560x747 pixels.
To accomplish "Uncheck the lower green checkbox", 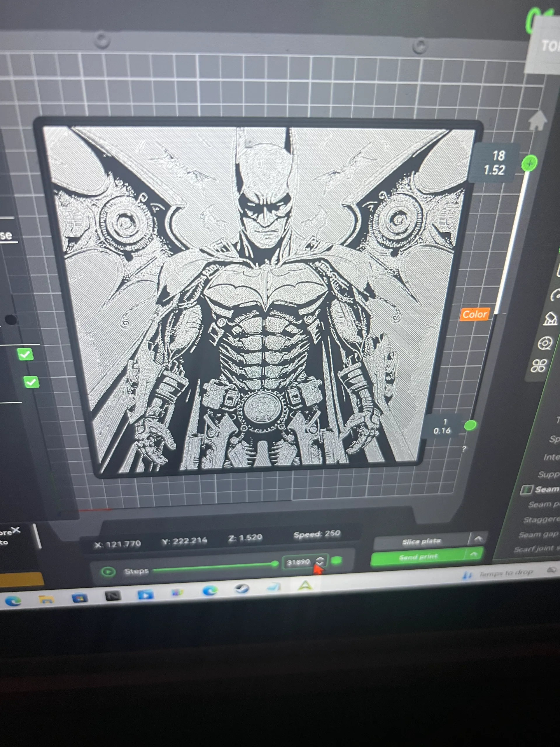I will tap(32, 382).
